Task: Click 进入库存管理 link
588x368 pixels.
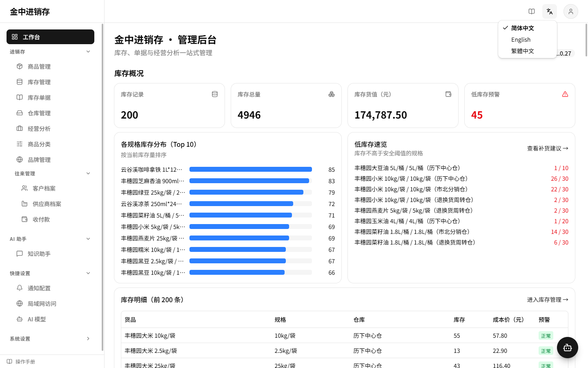Action: tap(548, 300)
